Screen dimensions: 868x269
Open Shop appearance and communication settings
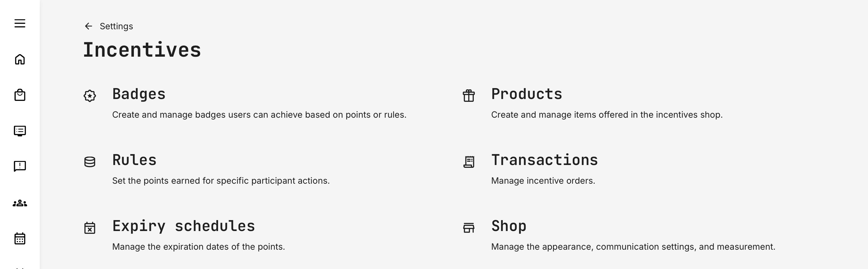point(509,226)
